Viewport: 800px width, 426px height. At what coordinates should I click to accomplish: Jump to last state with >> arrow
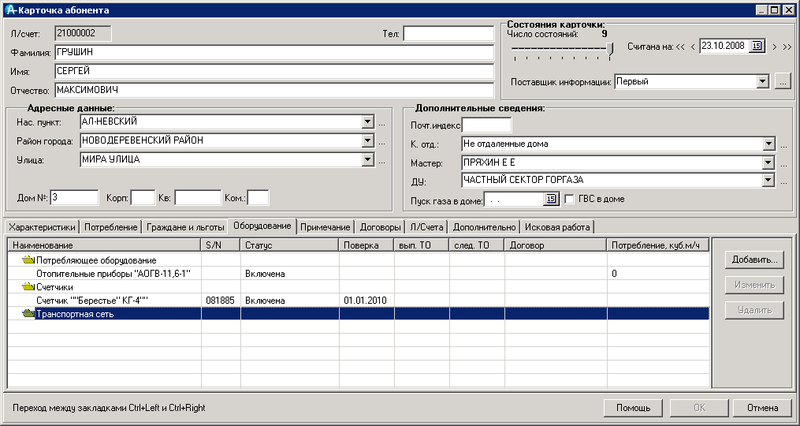787,47
